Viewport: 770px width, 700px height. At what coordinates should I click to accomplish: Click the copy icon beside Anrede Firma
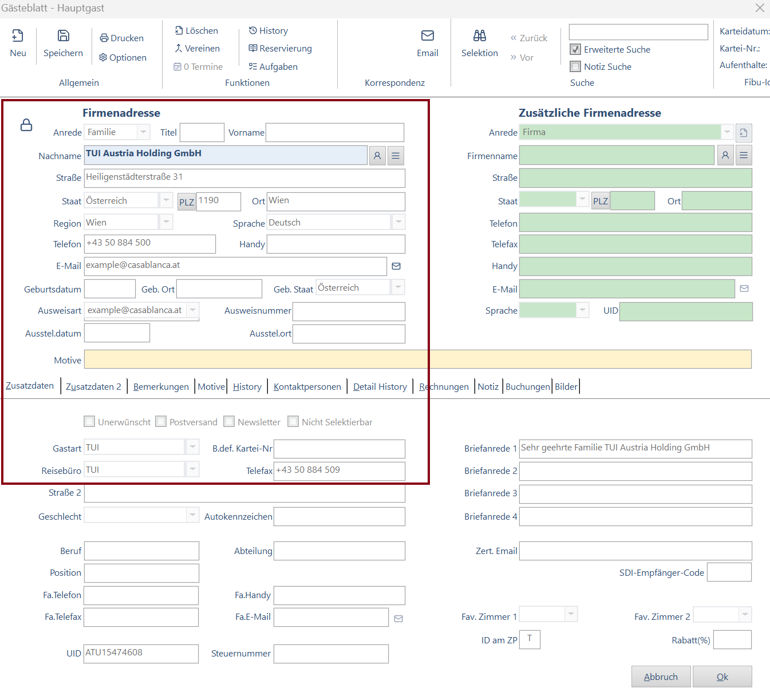pos(744,133)
